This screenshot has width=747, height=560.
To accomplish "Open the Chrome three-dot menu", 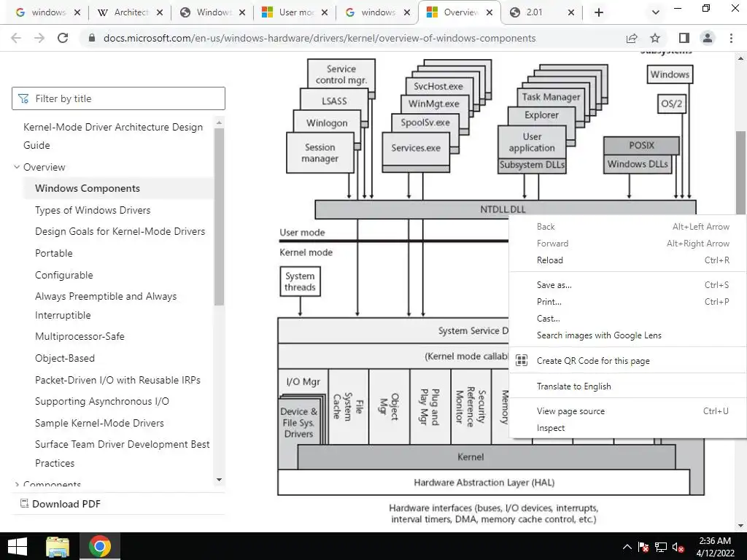I will 731,38.
